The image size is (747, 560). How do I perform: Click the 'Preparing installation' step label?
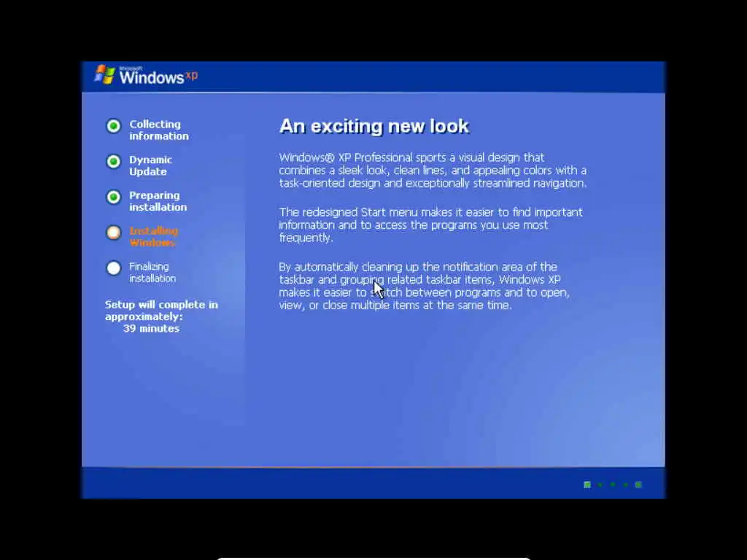[158, 201]
